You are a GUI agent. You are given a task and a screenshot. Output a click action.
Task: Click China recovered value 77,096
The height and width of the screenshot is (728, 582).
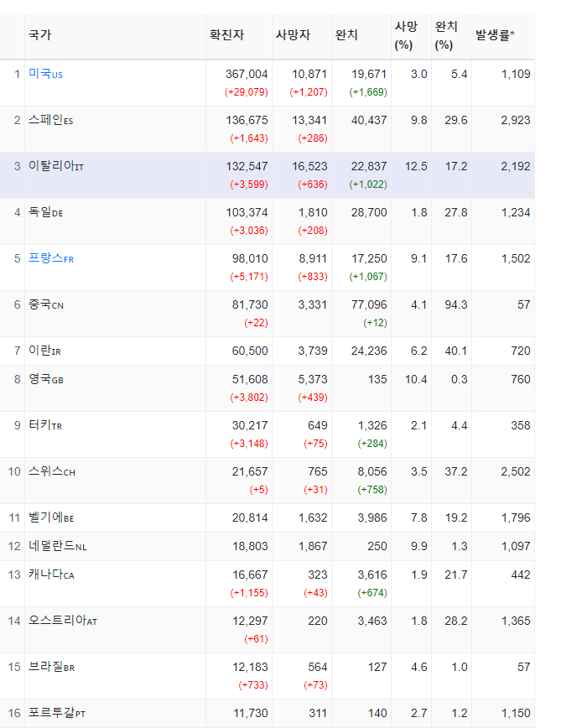coord(369,305)
